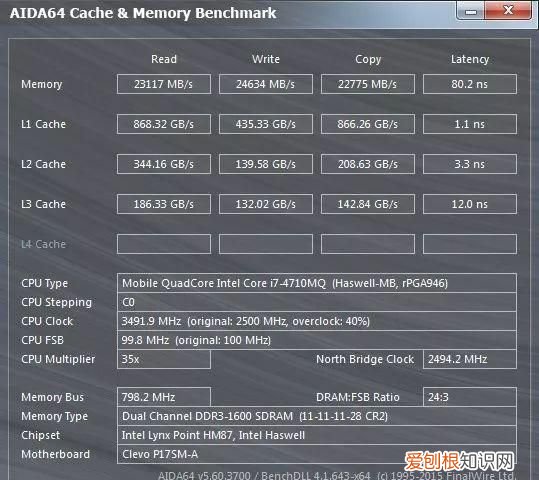
Task: Click Chipset value Intel Lynx Point HM87
Action: 317,435
